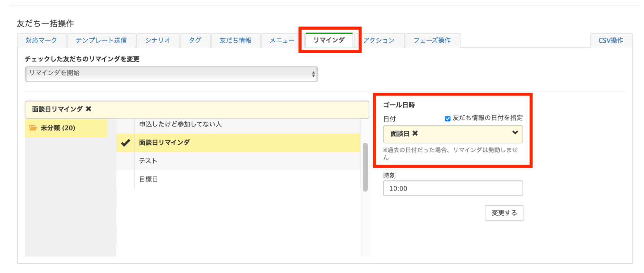Select the タグ tab
This screenshot has width=644, height=273.
(x=195, y=41)
